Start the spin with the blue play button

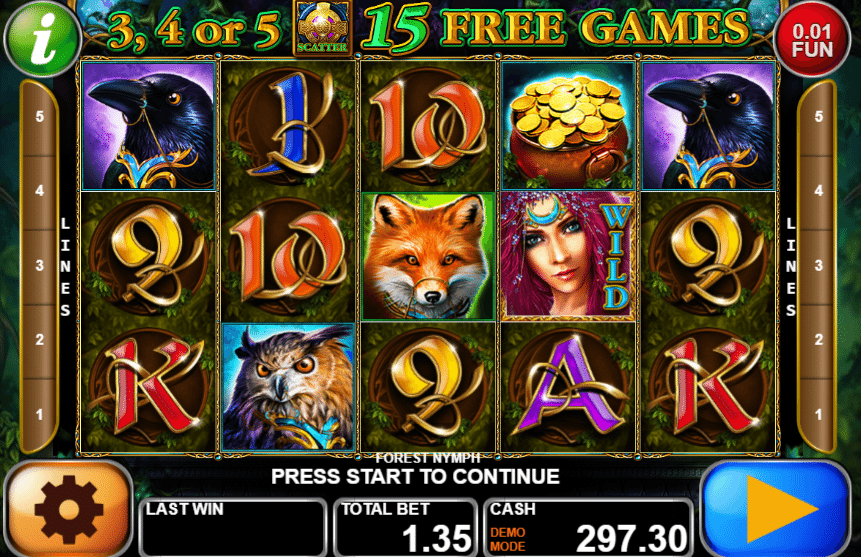tap(776, 509)
